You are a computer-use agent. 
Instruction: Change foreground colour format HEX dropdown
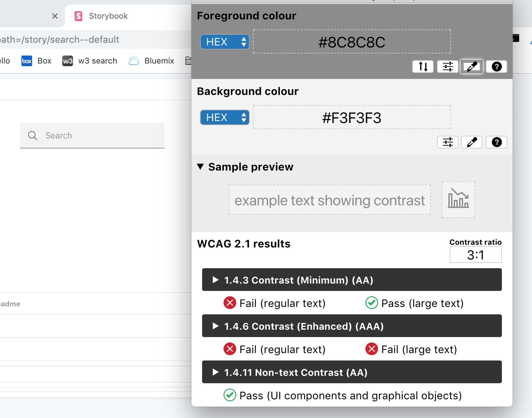click(x=225, y=42)
